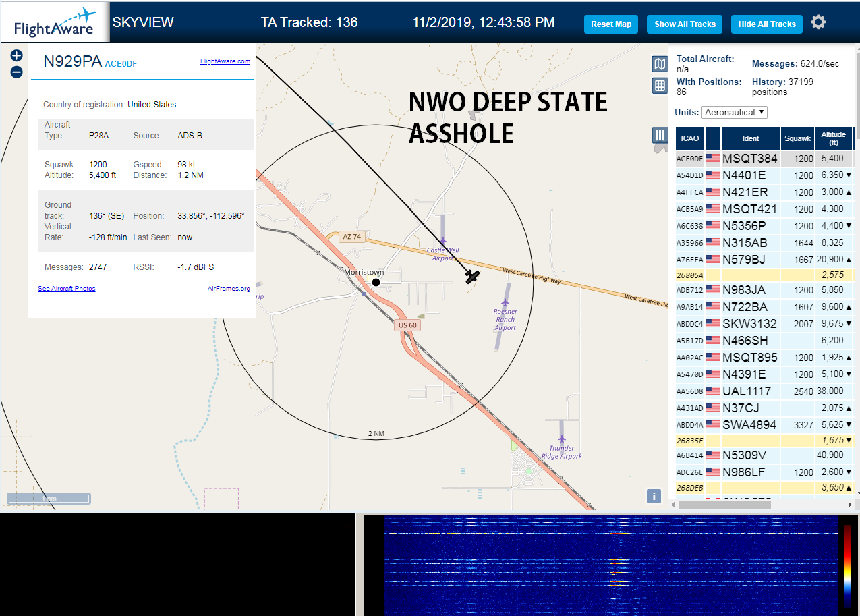Image resolution: width=860 pixels, height=616 pixels.
Task: Click the waterfall color intensity scale
Action: tap(847, 565)
